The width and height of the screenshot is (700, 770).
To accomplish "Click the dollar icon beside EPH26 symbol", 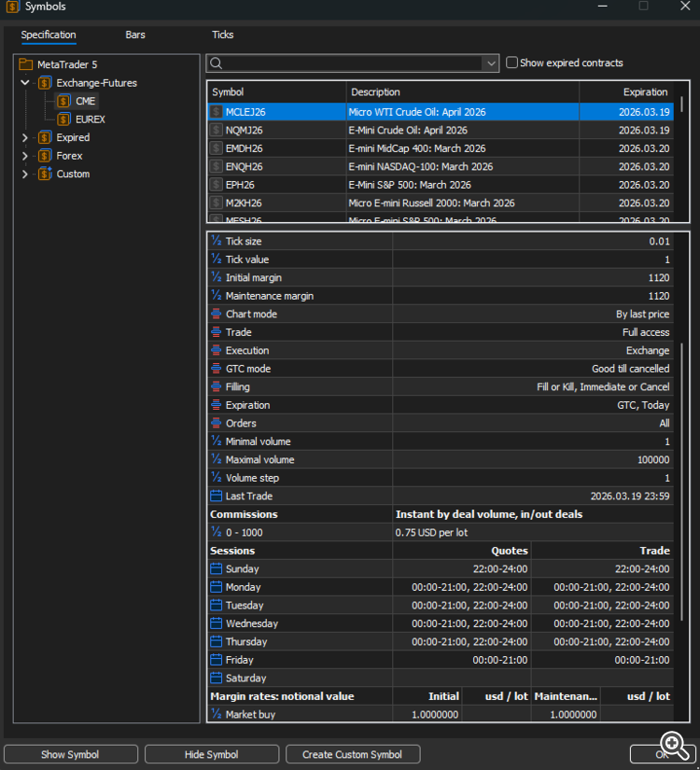I will tap(217, 185).
